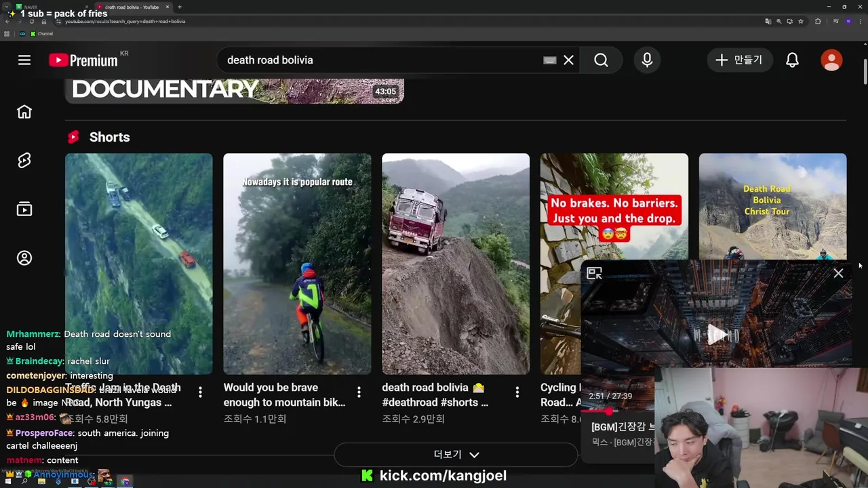Click the Shorts section heading

tap(109, 137)
